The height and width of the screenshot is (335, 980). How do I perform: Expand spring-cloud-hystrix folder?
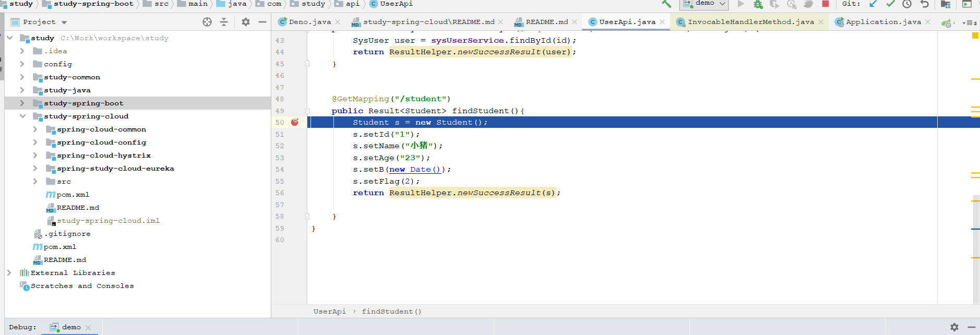coord(35,155)
